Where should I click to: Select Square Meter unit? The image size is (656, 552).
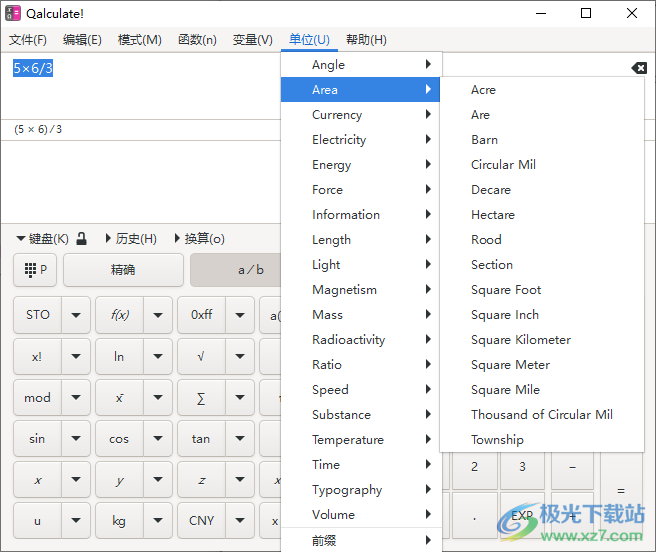542,365
